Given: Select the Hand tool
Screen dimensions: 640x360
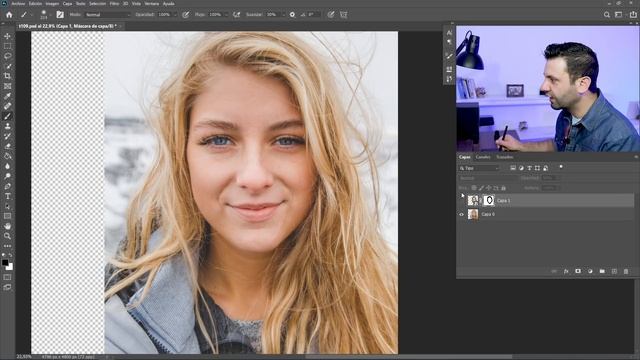Looking at the screenshot, I should pyautogui.click(x=7, y=226).
